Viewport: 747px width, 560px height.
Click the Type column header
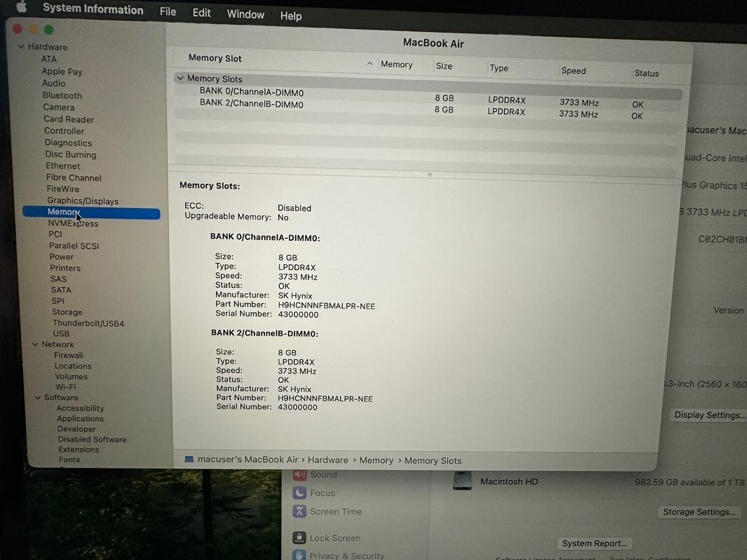pyautogui.click(x=499, y=68)
